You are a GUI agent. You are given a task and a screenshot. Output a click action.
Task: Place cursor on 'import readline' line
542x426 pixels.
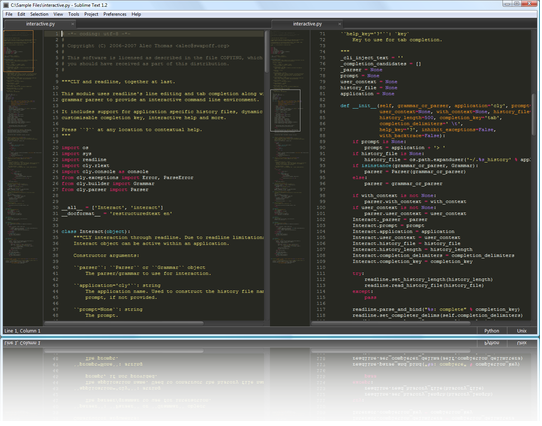[x=84, y=160]
